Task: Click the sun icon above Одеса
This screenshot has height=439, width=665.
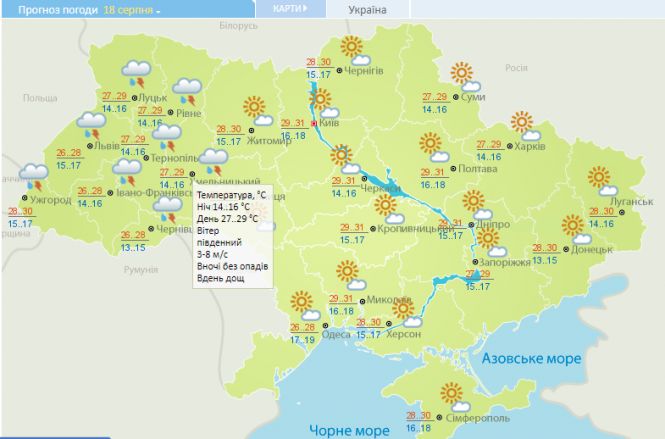Action: pos(301,300)
